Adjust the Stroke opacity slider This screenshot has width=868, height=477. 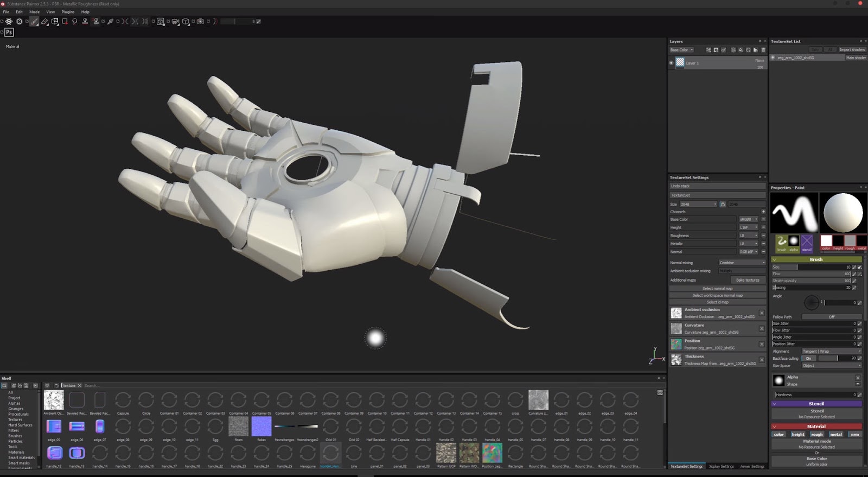(x=812, y=281)
